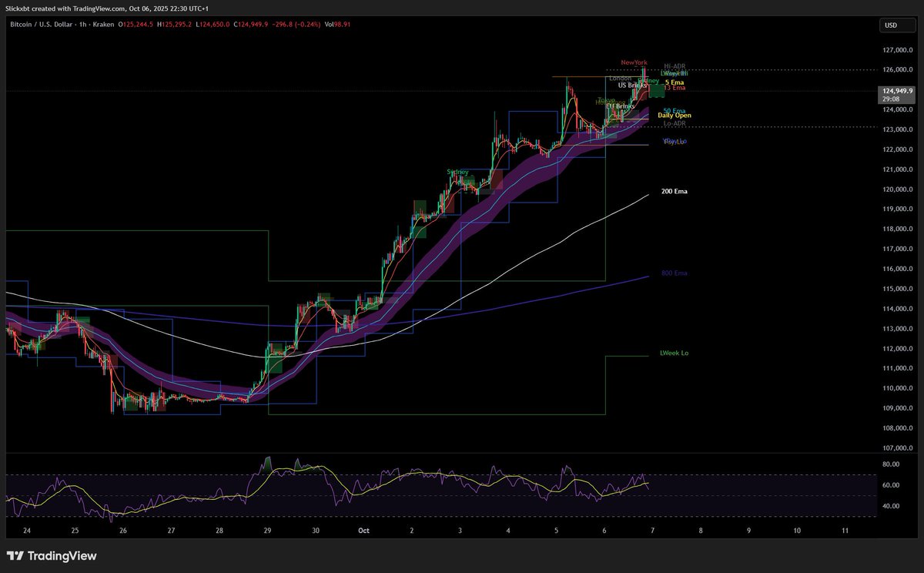
Task: Click the green Sydney label near Oct 3
Action: tap(458, 172)
